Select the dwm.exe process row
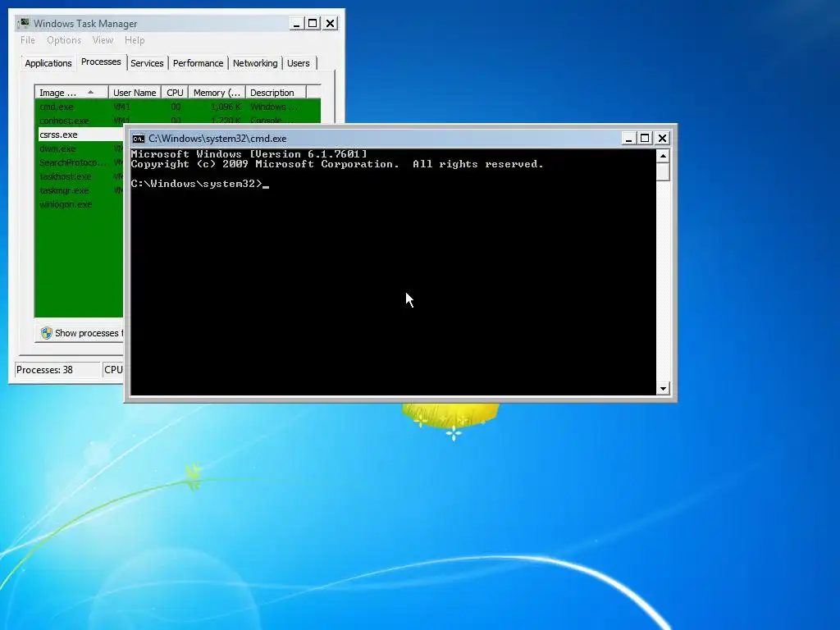Screen dimensions: 840x630 tap(80, 148)
